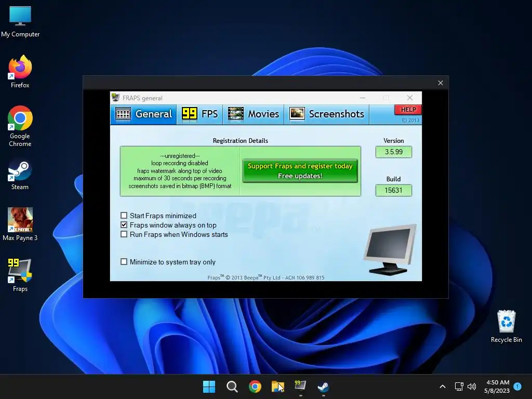Open the Windows Start menu

pyautogui.click(x=209, y=387)
